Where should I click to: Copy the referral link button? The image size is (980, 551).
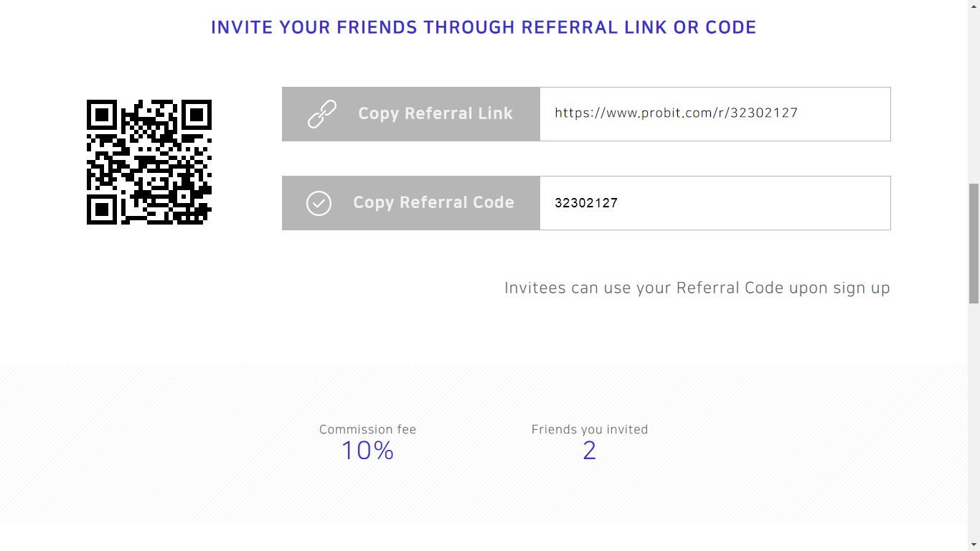(411, 114)
